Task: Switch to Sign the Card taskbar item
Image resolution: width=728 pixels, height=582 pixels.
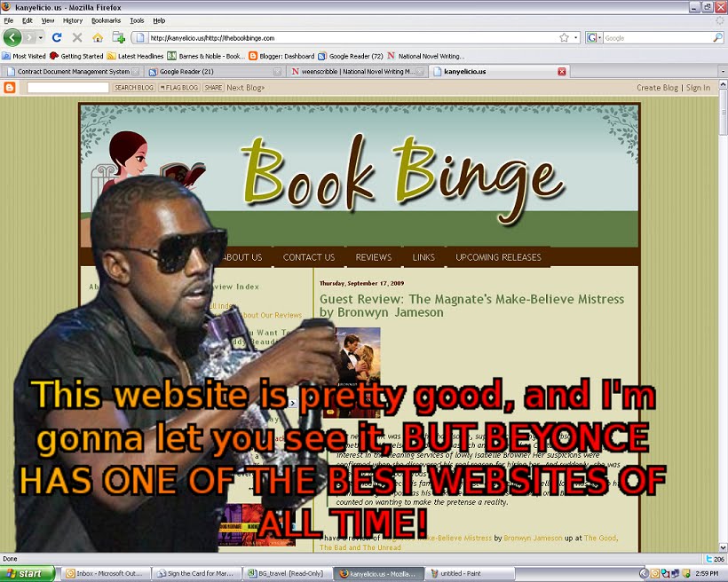Action: pos(197,574)
